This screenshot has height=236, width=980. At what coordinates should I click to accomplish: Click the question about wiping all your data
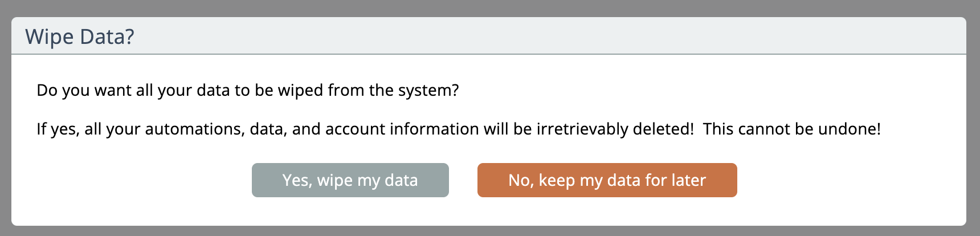[x=247, y=90]
